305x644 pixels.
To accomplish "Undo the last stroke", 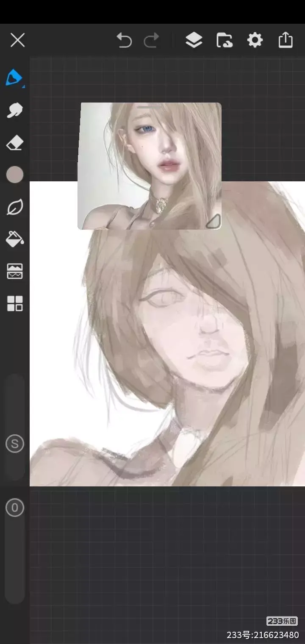I will tap(124, 40).
